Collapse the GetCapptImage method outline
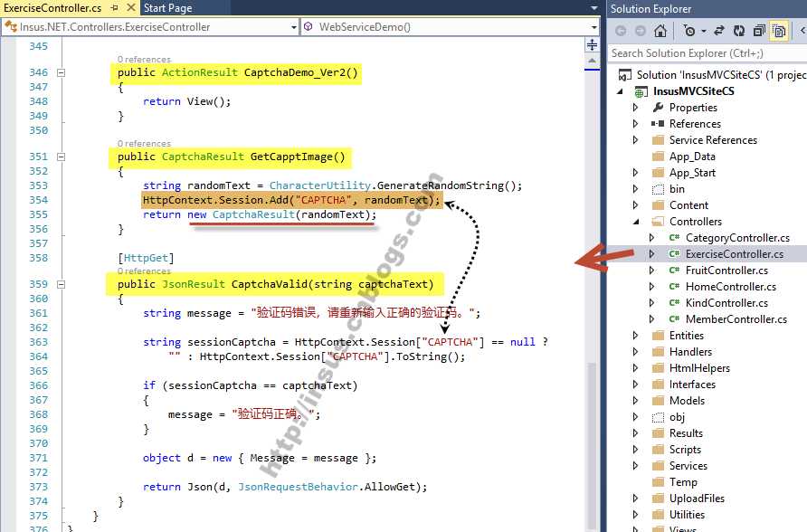 (x=61, y=157)
